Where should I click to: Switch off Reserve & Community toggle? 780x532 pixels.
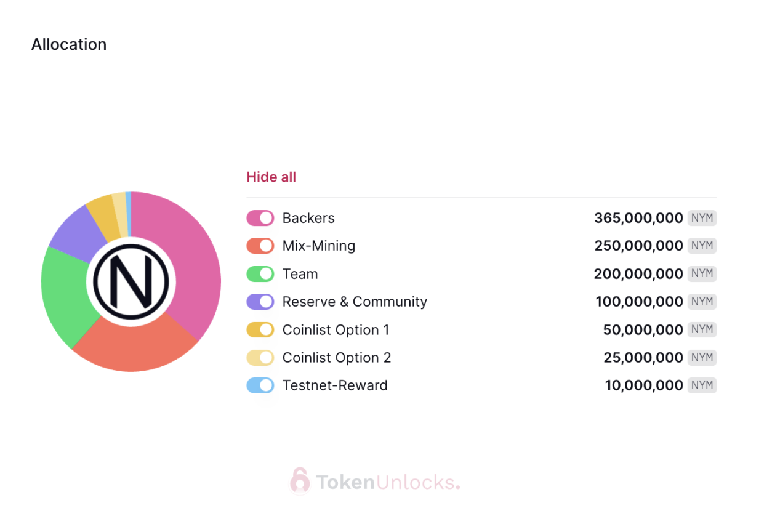[260, 302]
